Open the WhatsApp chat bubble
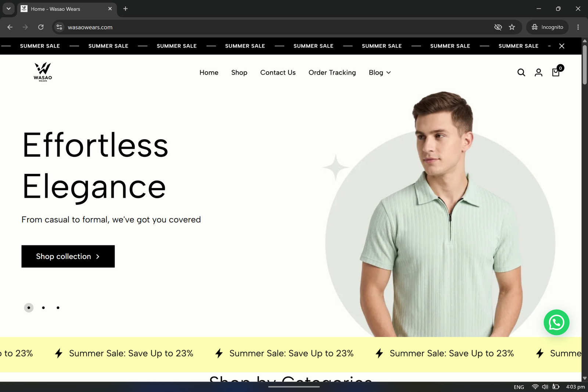 point(556,322)
